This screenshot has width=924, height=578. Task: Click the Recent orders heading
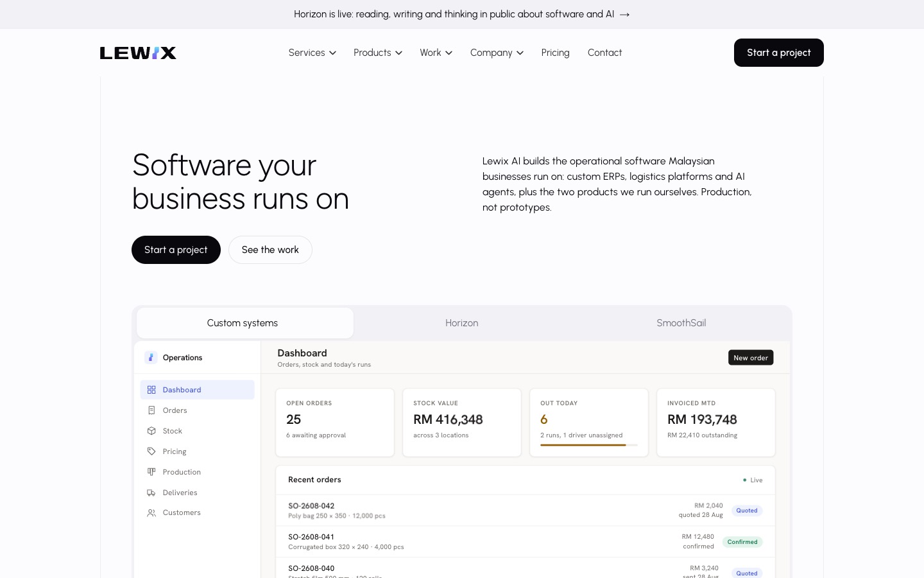pos(314,480)
